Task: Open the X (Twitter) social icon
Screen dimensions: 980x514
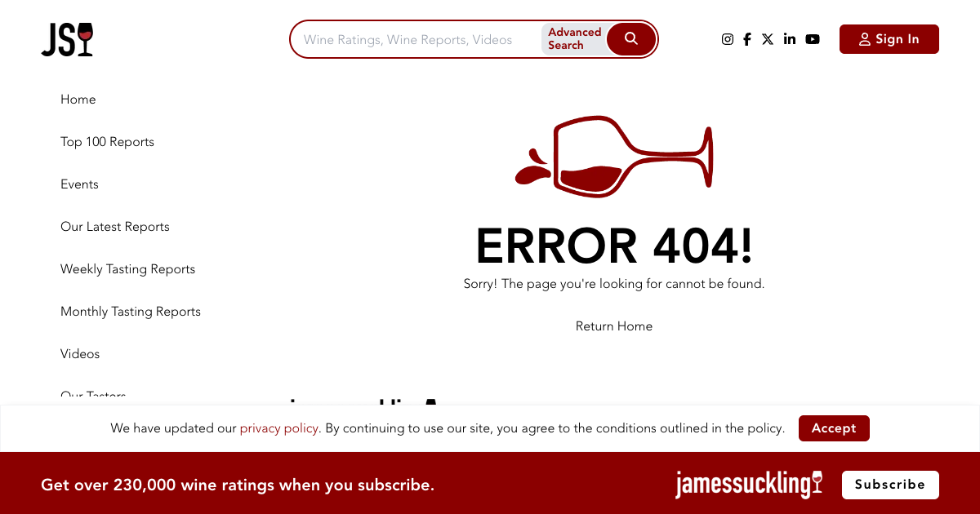Action: [x=768, y=38]
